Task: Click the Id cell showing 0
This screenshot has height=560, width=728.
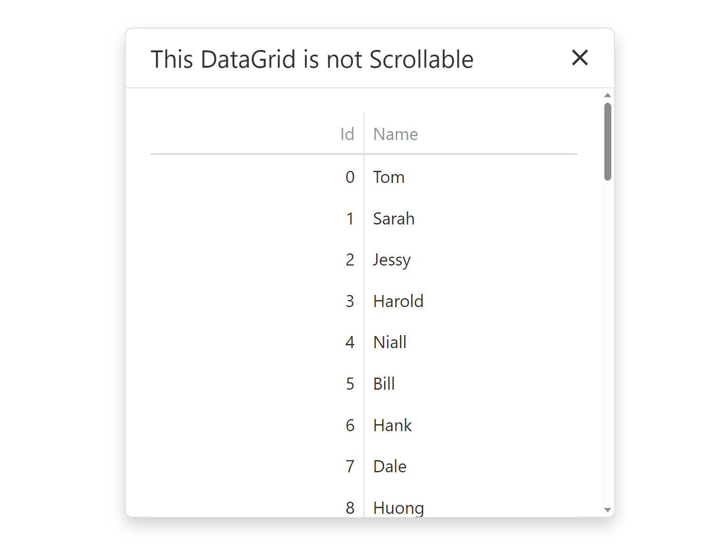Action: tap(350, 177)
